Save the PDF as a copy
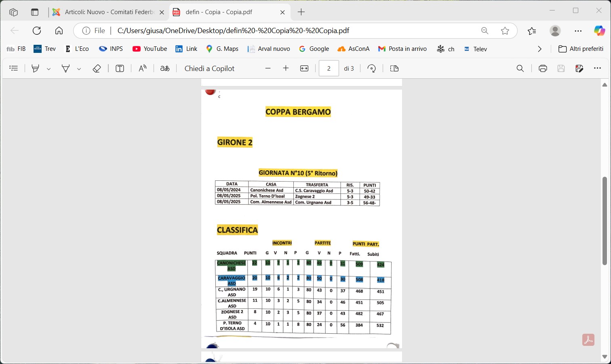Image resolution: width=611 pixels, height=364 pixels. (579, 69)
